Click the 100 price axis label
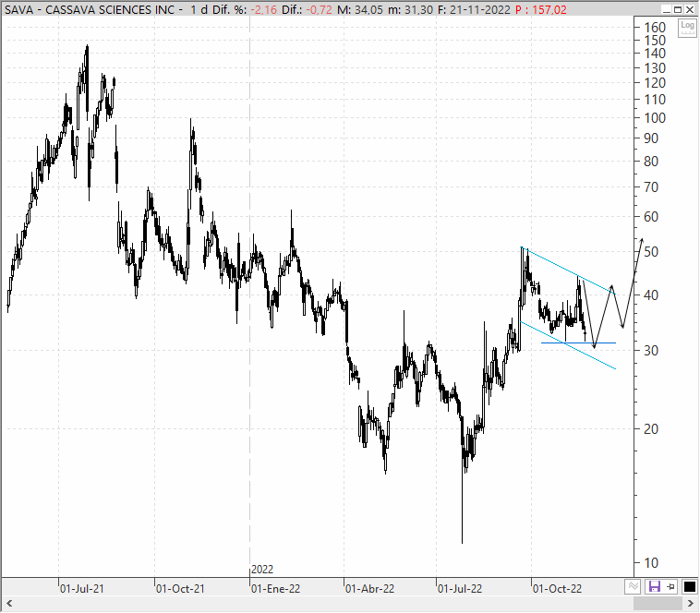The image size is (700, 613). click(655, 118)
